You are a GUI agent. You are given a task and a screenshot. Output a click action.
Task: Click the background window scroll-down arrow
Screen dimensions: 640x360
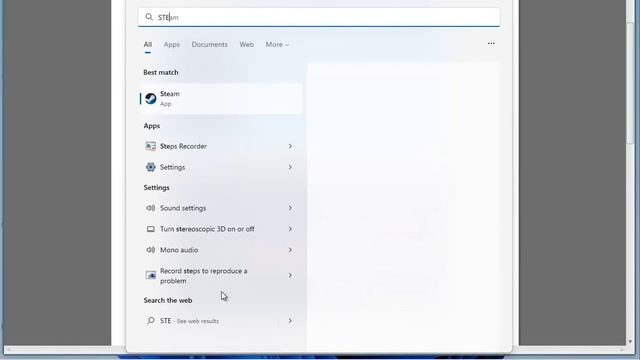pyautogui.click(x=631, y=341)
